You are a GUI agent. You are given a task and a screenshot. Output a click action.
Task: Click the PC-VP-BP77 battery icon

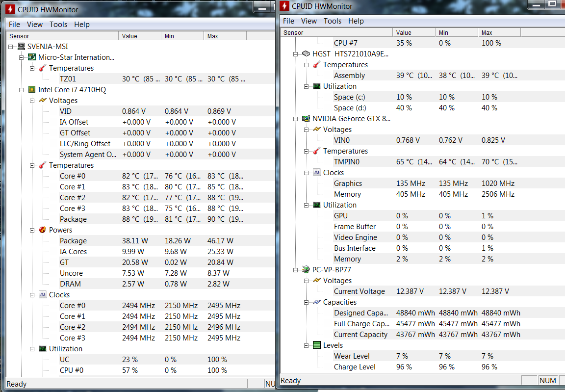[x=306, y=269]
